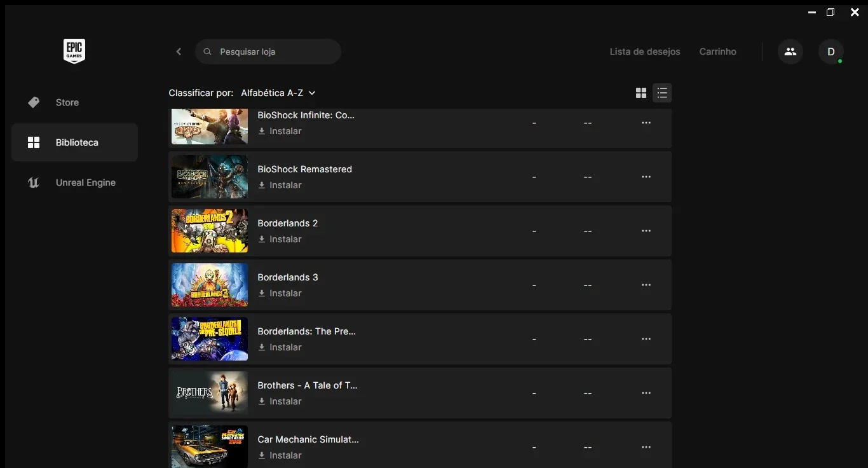
Task: Click the Unreal Engine logo icon
Action: 34,182
